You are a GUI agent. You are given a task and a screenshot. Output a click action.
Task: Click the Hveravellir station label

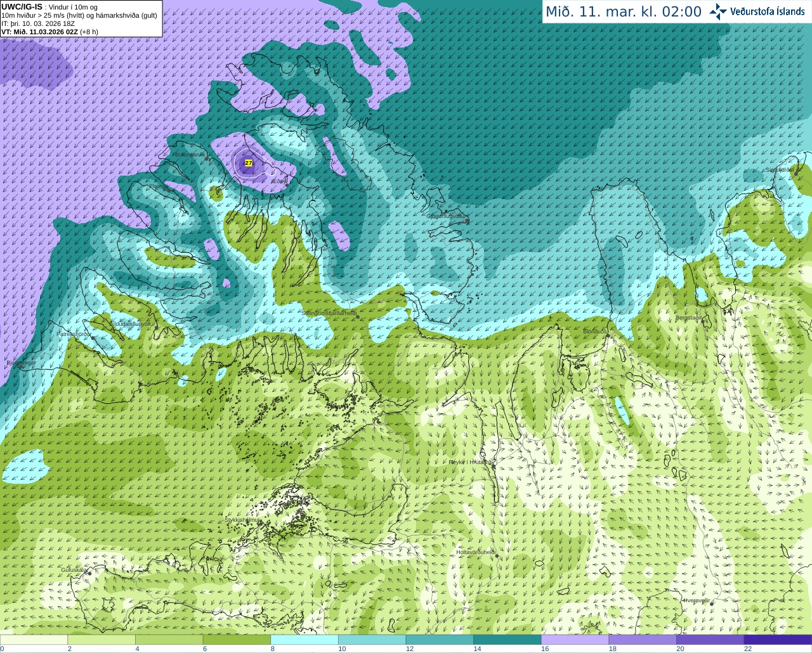pos(697,600)
